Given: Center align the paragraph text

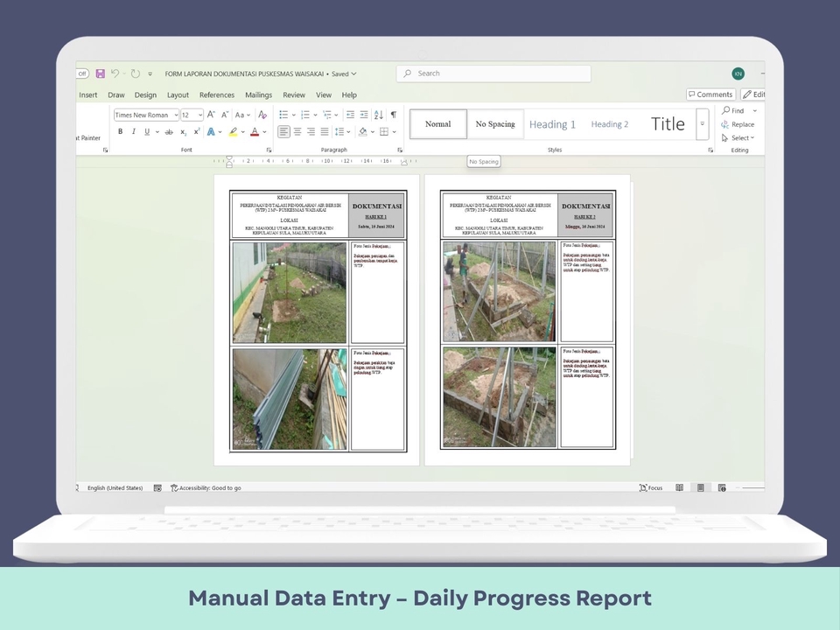Looking at the screenshot, I should tap(297, 132).
